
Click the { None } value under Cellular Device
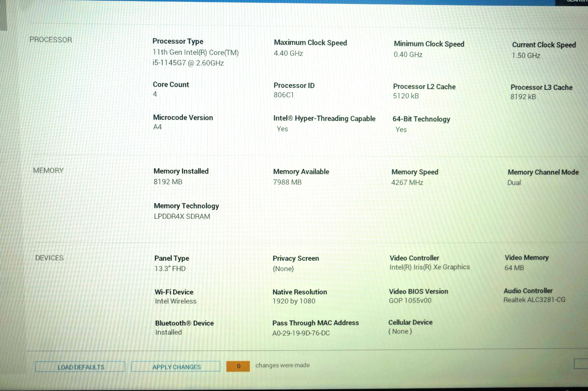(400, 331)
